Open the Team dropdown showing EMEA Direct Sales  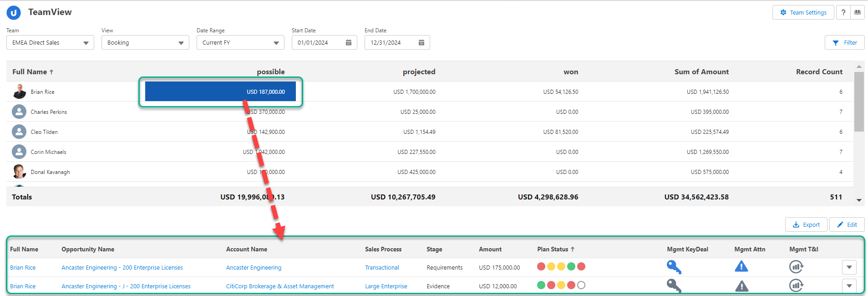click(x=50, y=43)
